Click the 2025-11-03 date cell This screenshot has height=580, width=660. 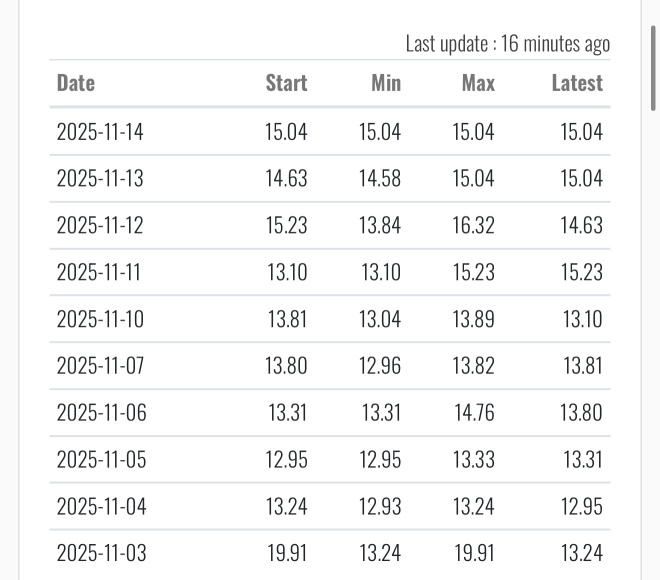pos(100,553)
